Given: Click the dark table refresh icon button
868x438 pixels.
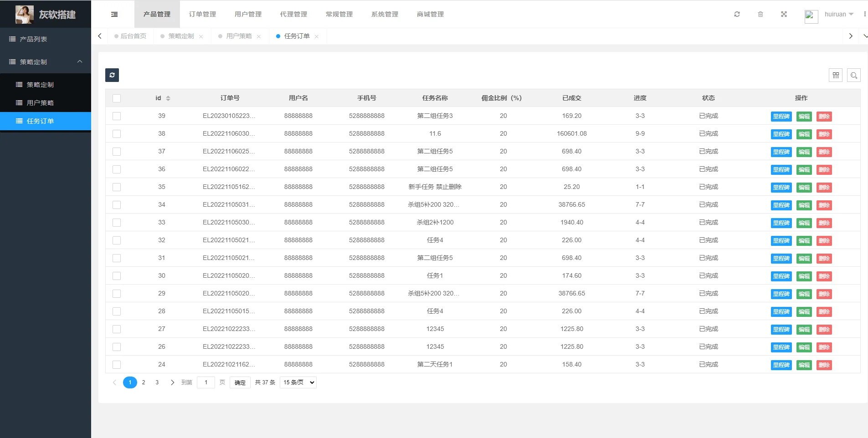Looking at the screenshot, I should [x=112, y=75].
